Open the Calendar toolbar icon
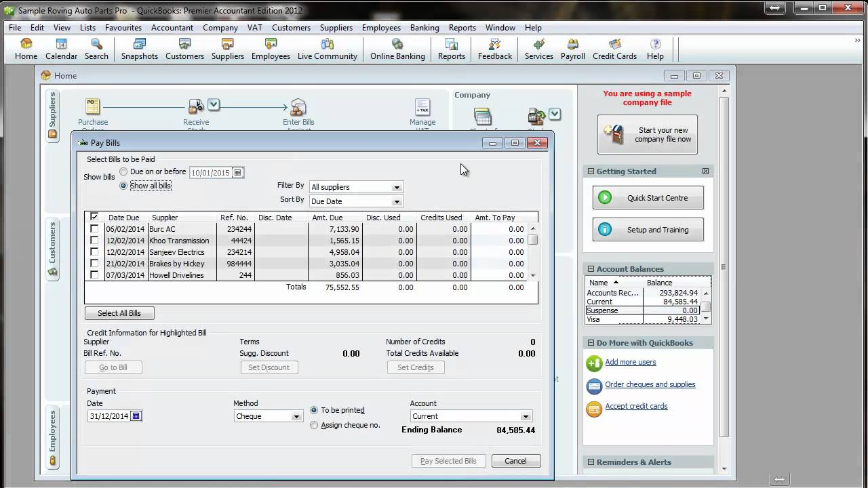 [61, 49]
